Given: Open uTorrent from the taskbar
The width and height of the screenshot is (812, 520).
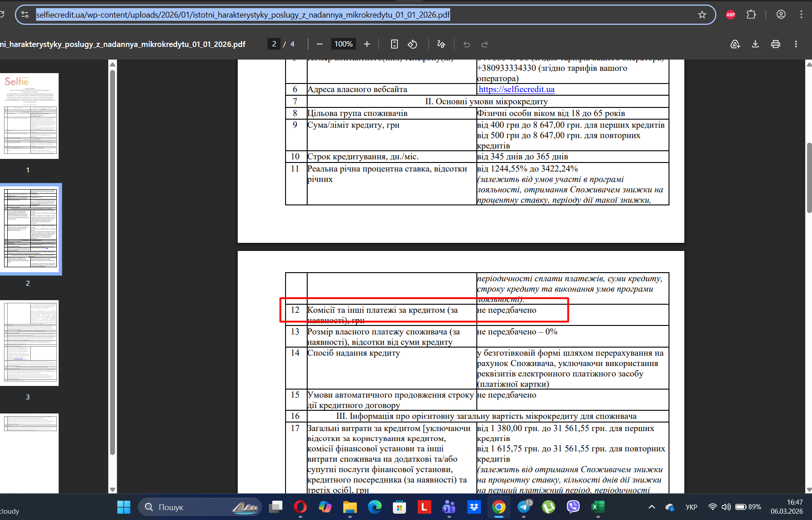Looking at the screenshot, I should click(548, 507).
